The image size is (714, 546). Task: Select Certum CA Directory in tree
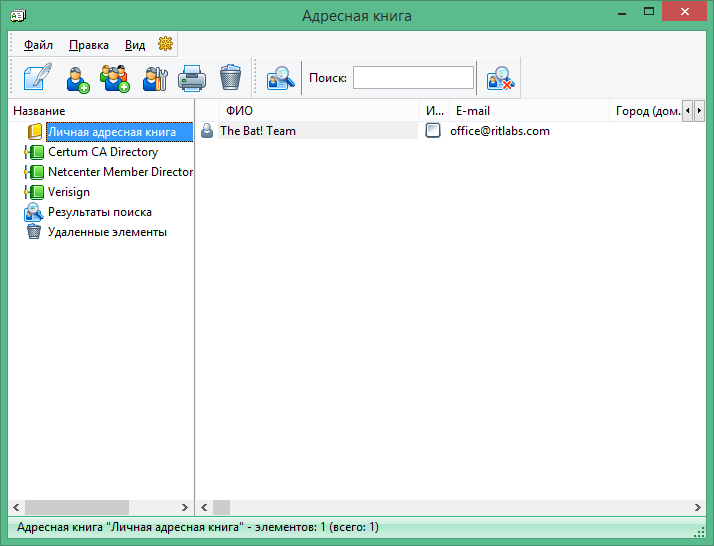[102, 152]
